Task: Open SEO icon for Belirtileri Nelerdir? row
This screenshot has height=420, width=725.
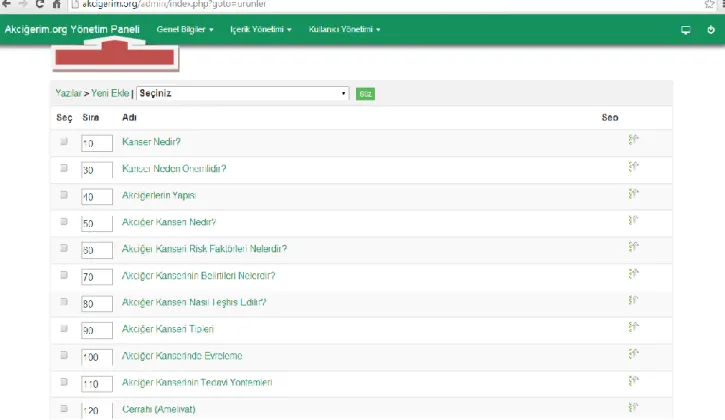Action: pyautogui.click(x=633, y=273)
